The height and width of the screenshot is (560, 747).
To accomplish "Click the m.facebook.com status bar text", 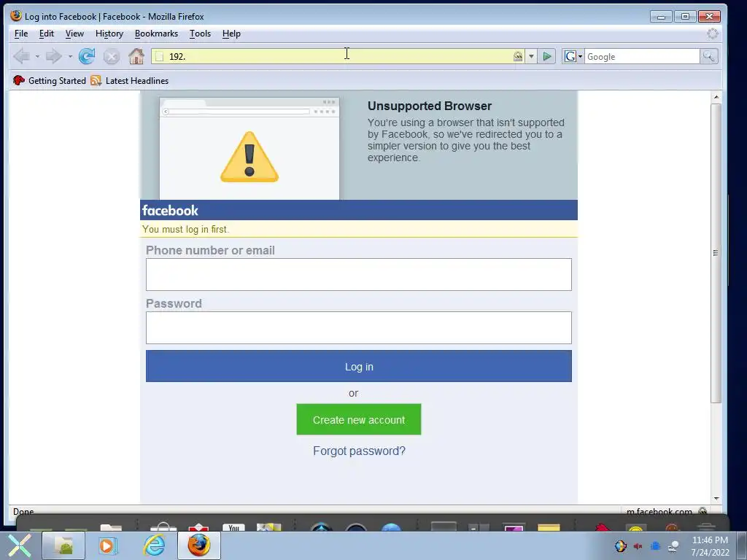I will (x=659, y=511).
